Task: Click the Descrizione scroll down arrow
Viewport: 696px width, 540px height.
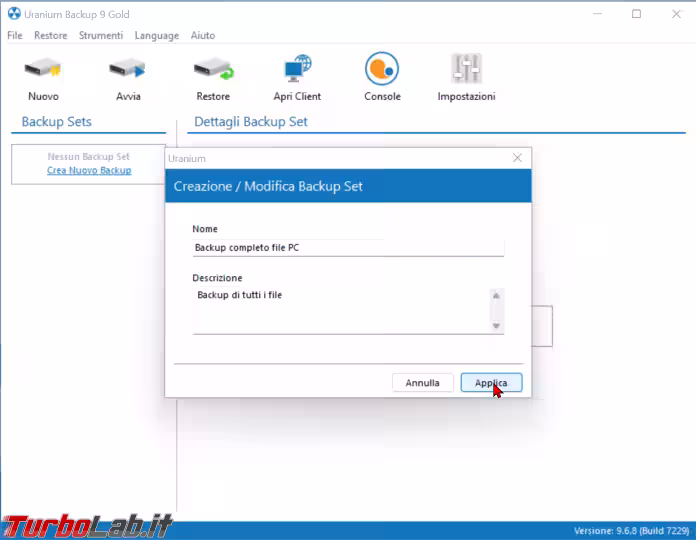Action: [496, 326]
